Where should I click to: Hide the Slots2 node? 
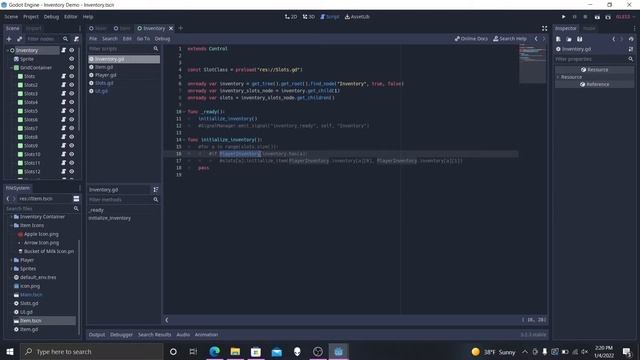[x=71, y=85]
